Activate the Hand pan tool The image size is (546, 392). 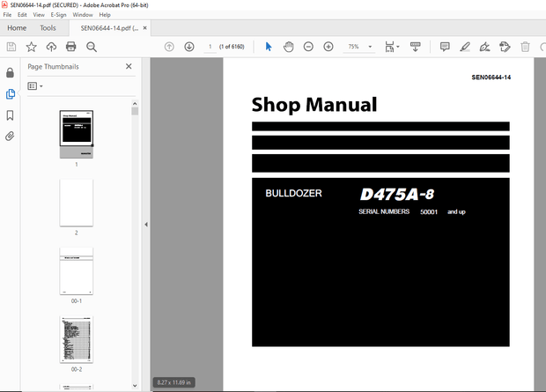pyautogui.click(x=288, y=47)
